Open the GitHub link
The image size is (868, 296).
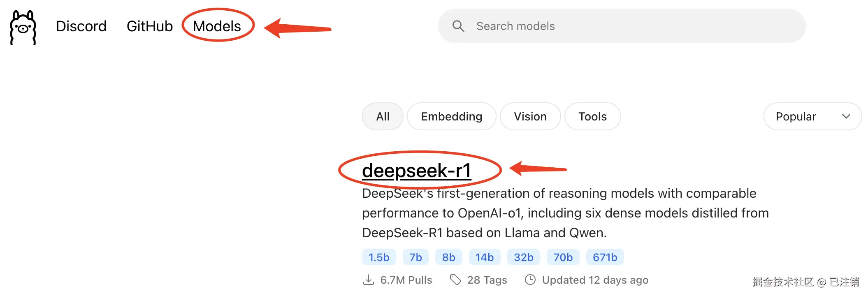coord(149,26)
